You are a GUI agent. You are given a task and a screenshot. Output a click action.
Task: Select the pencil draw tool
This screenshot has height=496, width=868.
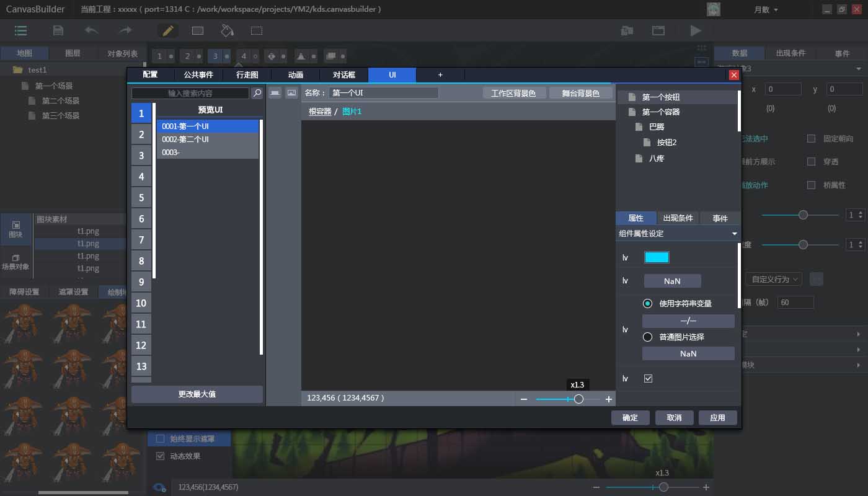(167, 30)
